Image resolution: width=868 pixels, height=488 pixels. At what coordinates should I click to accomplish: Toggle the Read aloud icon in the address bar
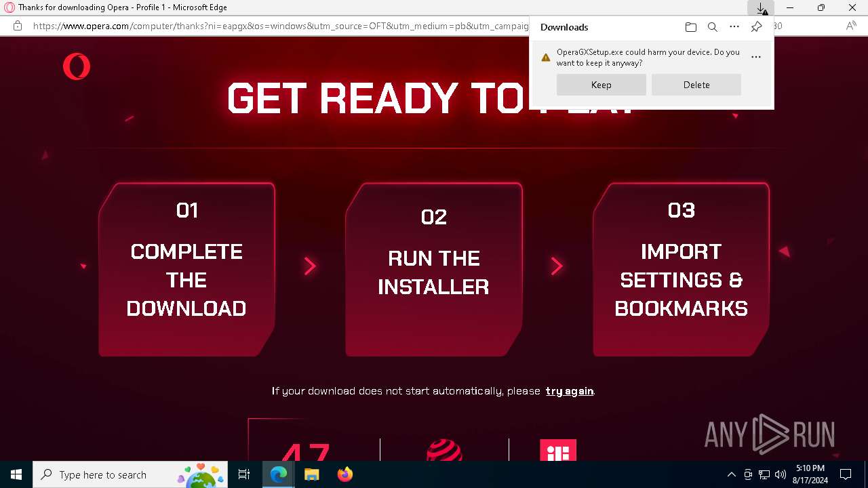click(851, 26)
